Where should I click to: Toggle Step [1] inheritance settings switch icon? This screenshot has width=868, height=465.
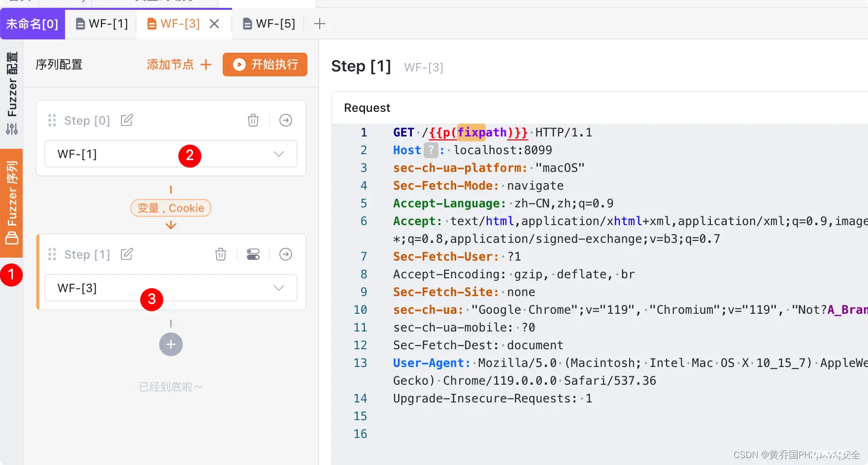tap(253, 254)
